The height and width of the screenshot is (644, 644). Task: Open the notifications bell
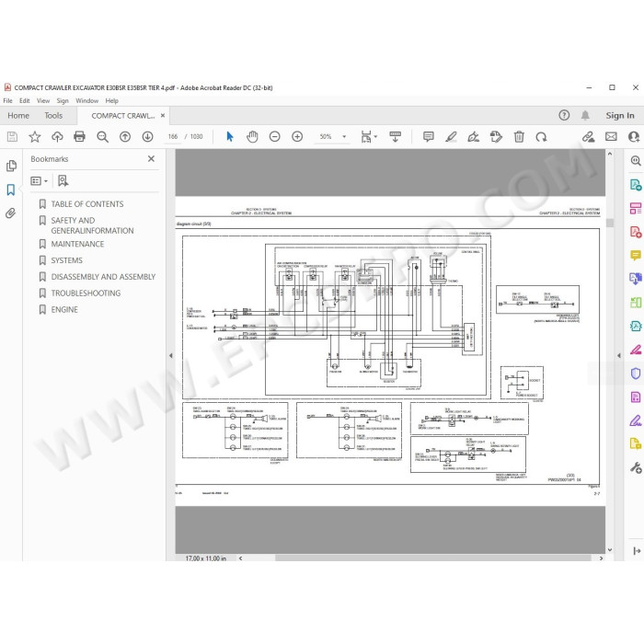coord(585,115)
